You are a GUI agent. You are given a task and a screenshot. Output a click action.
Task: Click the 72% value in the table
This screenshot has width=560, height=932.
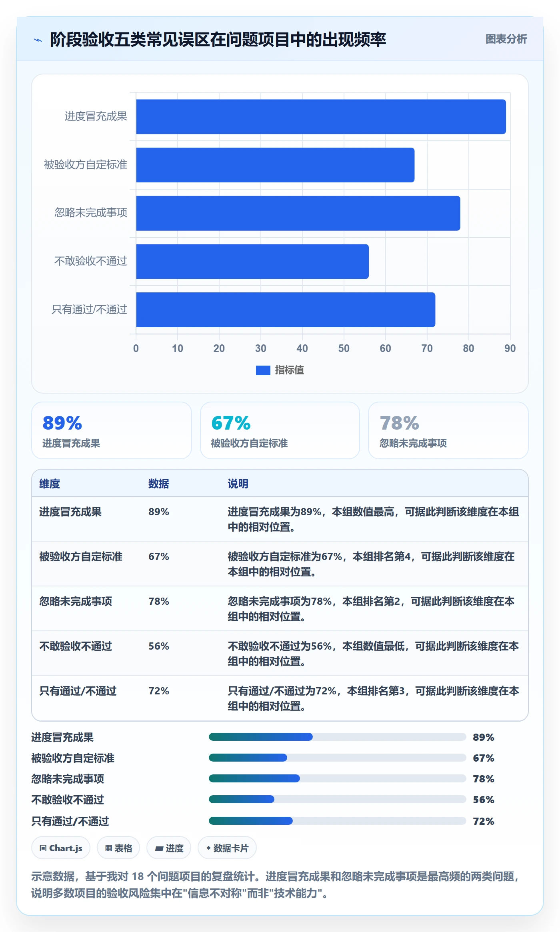point(159,691)
